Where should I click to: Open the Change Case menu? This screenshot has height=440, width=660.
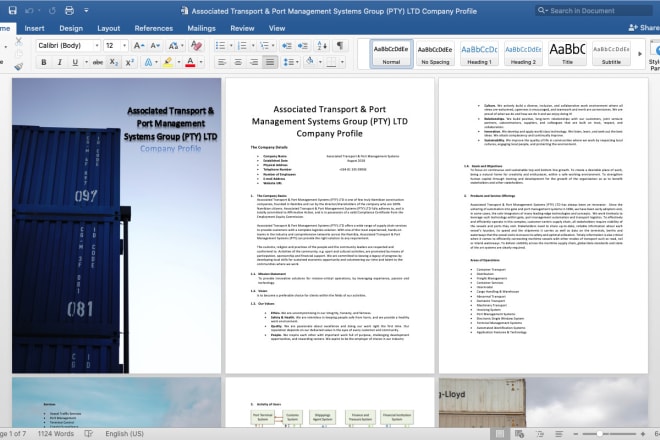click(173, 45)
